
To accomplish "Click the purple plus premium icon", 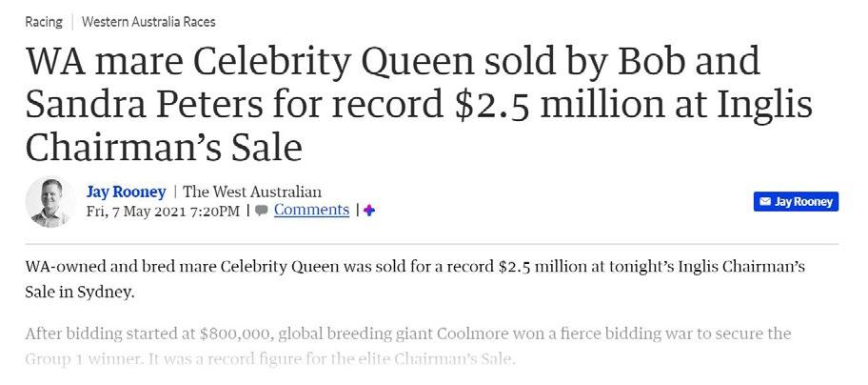I will (x=369, y=211).
